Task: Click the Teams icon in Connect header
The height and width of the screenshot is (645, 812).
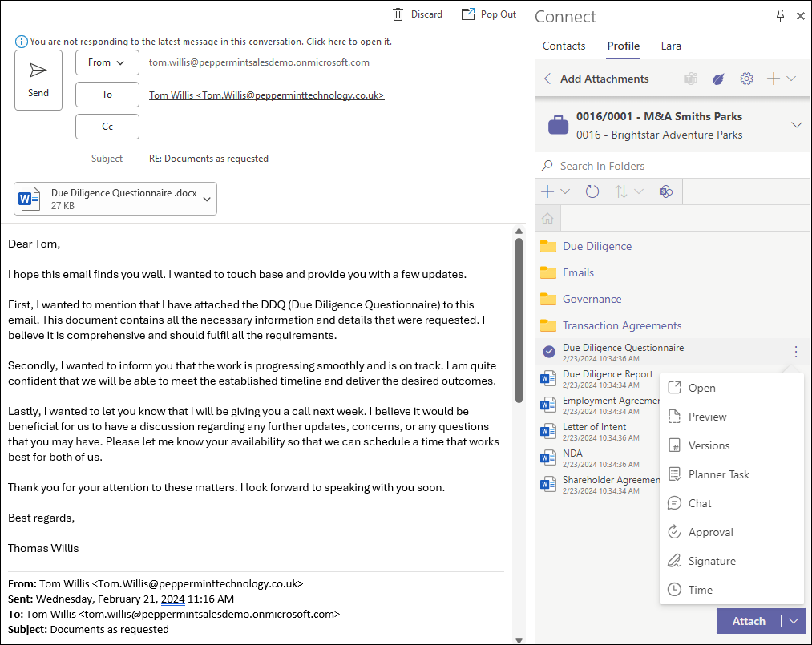Action: (x=690, y=79)
